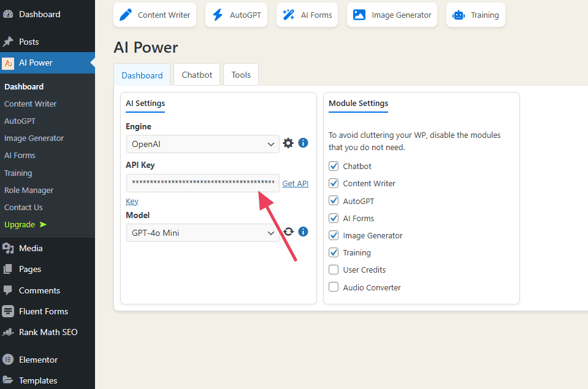588x389 pixels.
Task: Open Role Manager in sidebar
Action: tap(29, 191)
